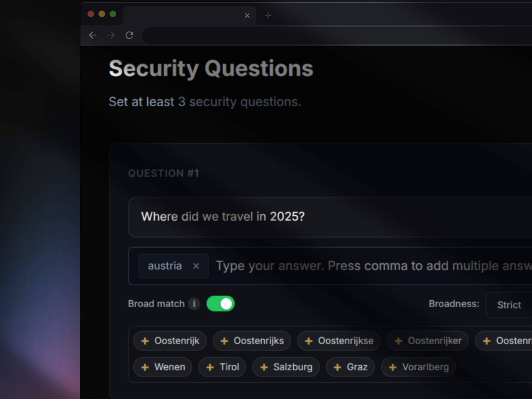The height and width of the screenshot is (399, 532).
Task: Close the current browser tab
Action: click(247, 16)
